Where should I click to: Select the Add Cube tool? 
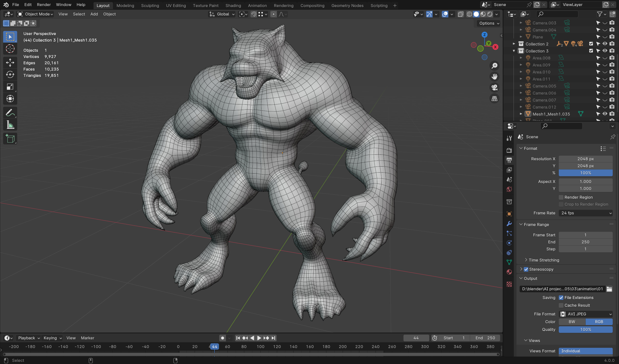(10, 139)
